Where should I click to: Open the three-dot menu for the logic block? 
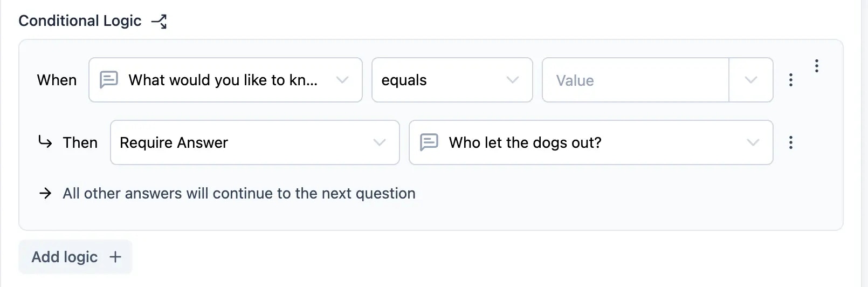tap(817, 66)
